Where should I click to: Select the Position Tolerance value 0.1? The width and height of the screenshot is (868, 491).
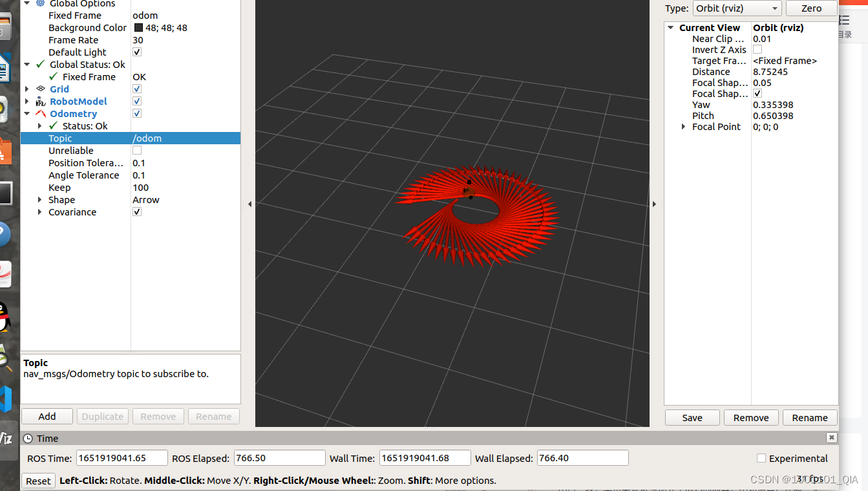pyautogui.click(x=139, y=162)
